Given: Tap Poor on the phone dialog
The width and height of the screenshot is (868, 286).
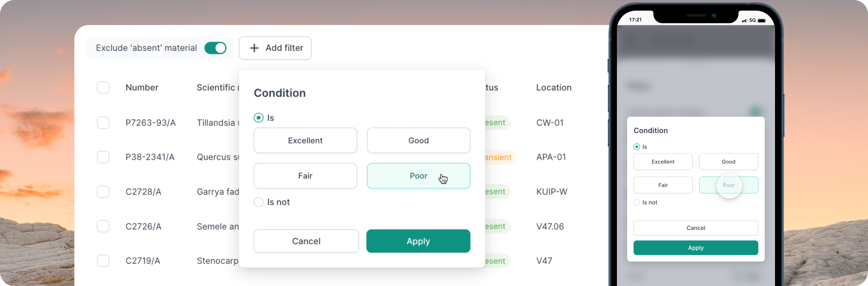Looking at the screenshot, I should click(x=729, y=185).
